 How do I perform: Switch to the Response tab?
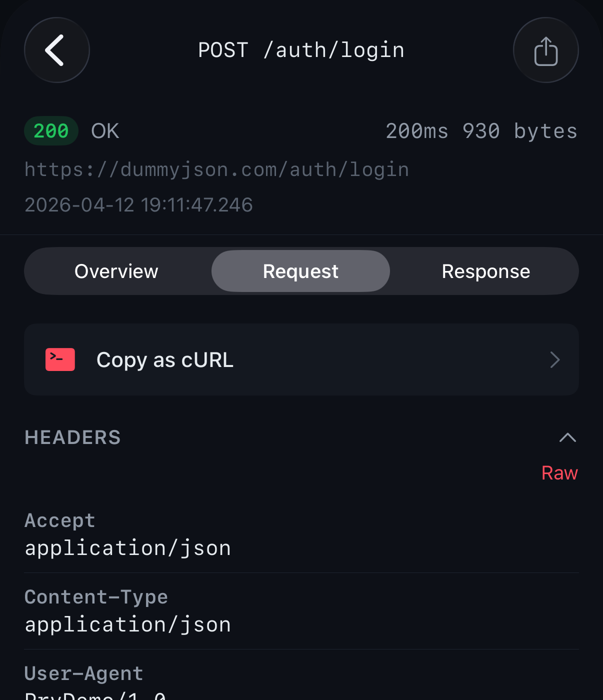point(485,270)
